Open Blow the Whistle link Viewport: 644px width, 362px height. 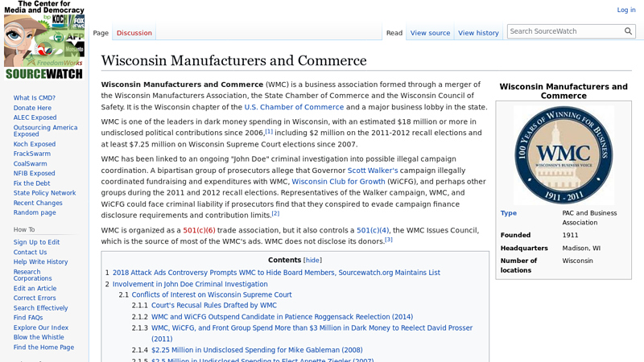click(39, 337)
